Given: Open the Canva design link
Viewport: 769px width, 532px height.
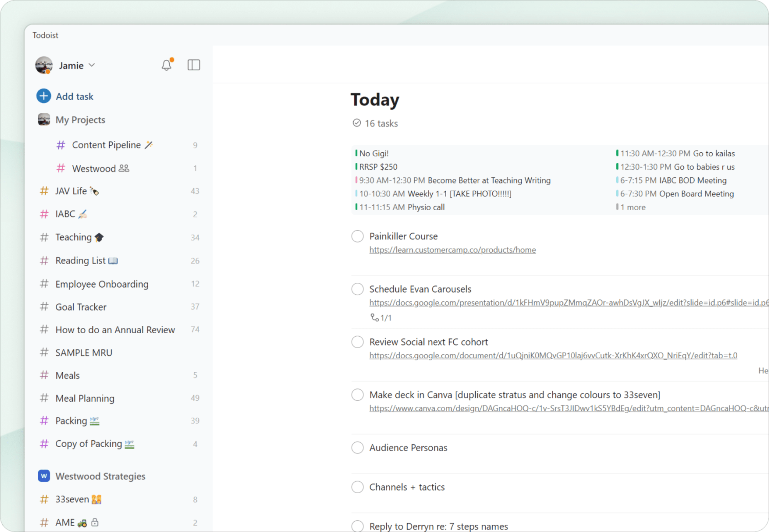Looking at the screenshot, I should click(569, 408).
